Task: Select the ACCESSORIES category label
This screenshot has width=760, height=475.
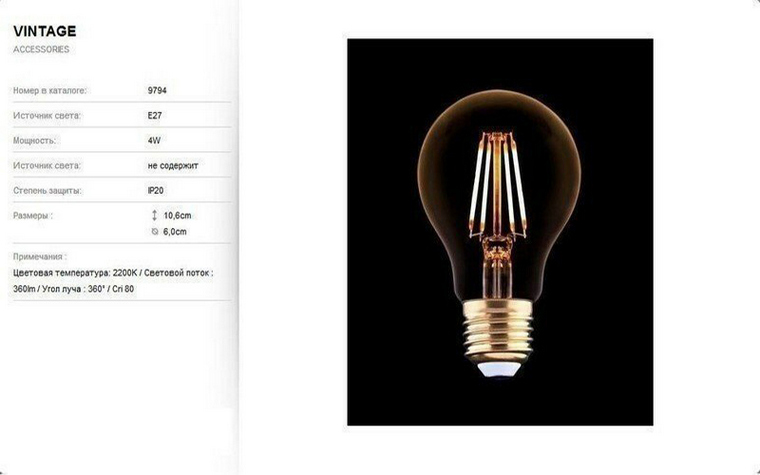Action: pyautogui.click(x=41, y=49)
